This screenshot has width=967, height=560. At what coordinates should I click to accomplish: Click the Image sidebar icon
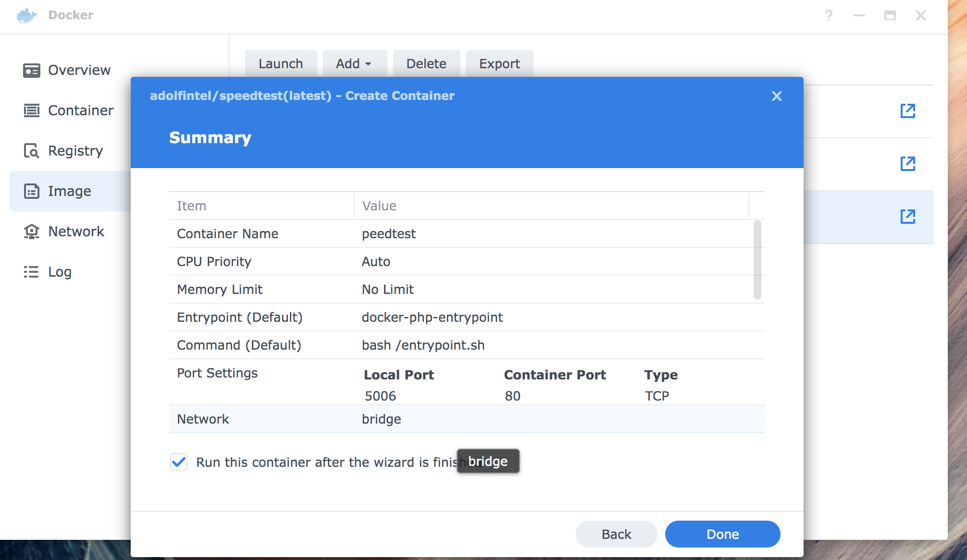[x=32, y=192]
